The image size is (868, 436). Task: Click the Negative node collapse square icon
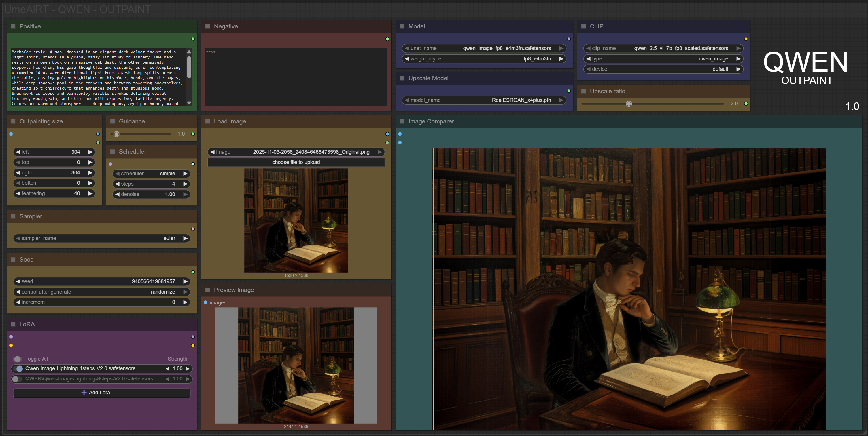(x=207, y=26)
